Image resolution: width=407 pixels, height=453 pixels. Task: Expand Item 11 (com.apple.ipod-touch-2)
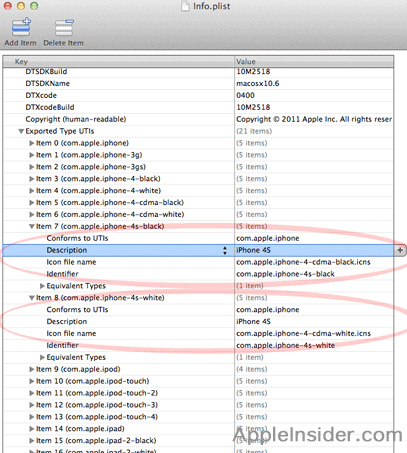tap(32, 393)
